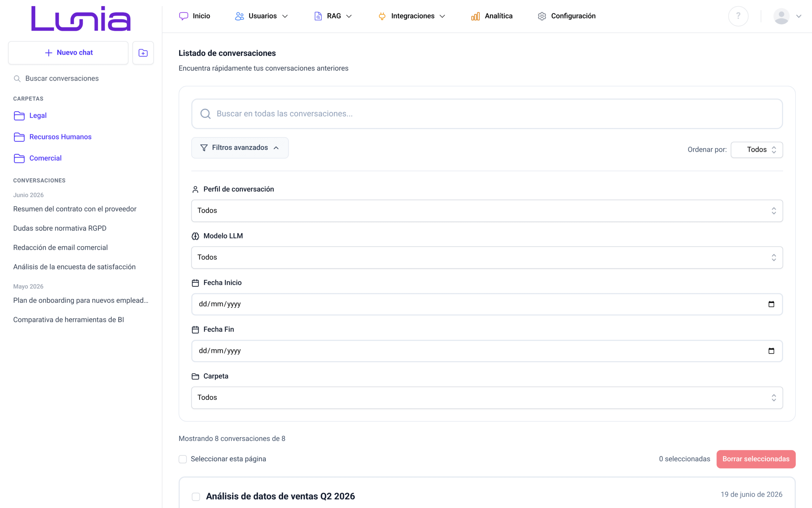Click the sidebar search magnifier icon
This screenshot has height=508, width=812.
click(x=17, y=79)
